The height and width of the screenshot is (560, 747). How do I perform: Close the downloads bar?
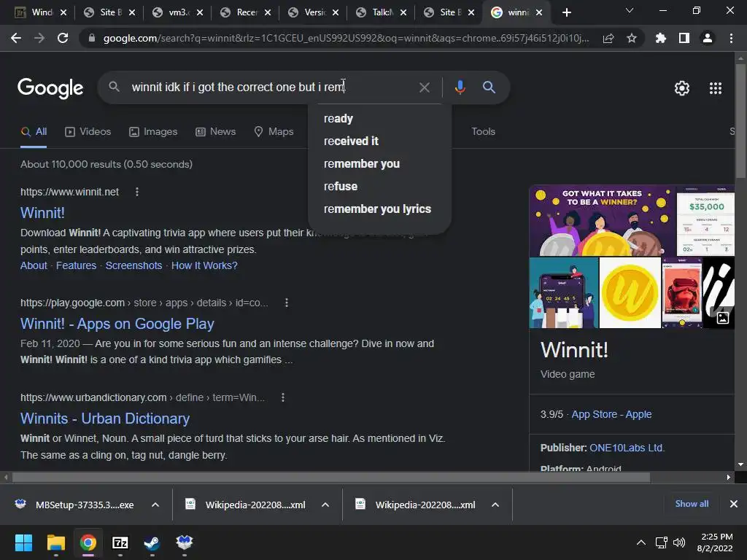point(734,504)
